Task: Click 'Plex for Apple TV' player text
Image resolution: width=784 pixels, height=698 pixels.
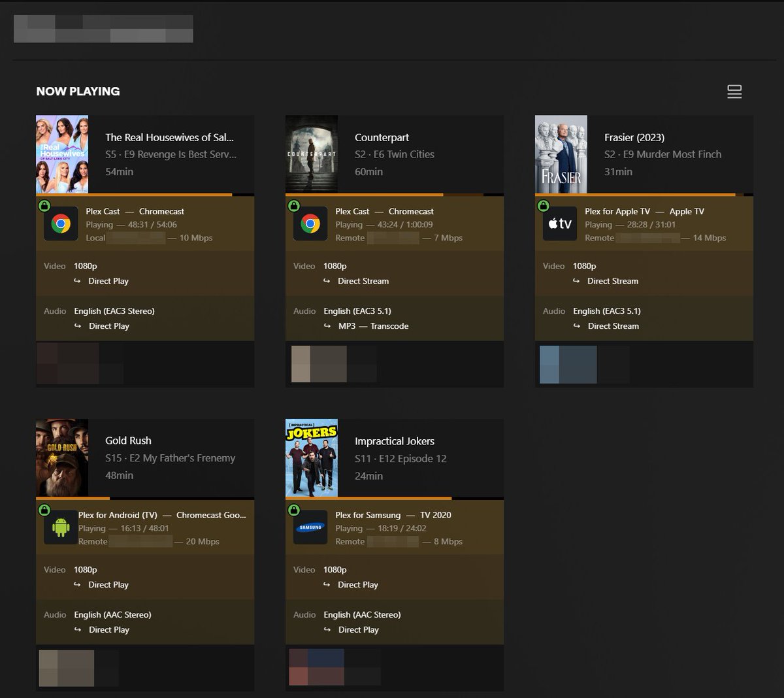Action: [617, 211]
